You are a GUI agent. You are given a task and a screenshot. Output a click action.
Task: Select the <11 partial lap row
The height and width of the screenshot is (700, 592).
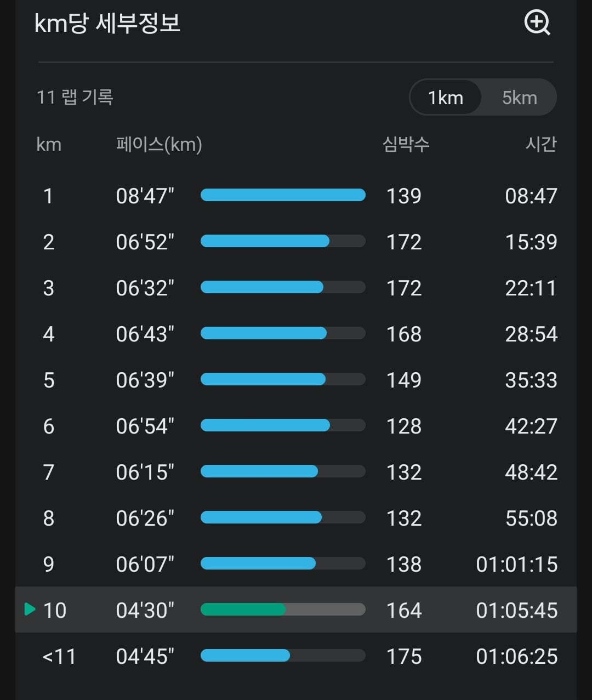coord(296,656)
